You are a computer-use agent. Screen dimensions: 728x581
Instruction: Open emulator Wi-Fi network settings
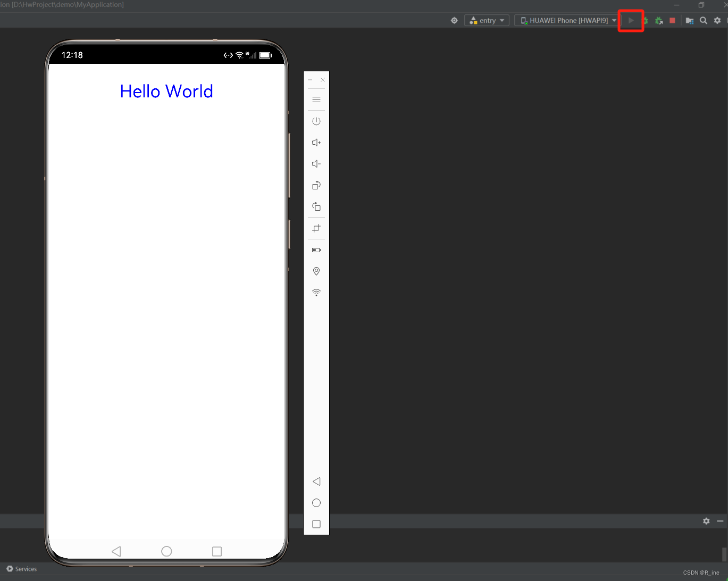tap(316, 293)
